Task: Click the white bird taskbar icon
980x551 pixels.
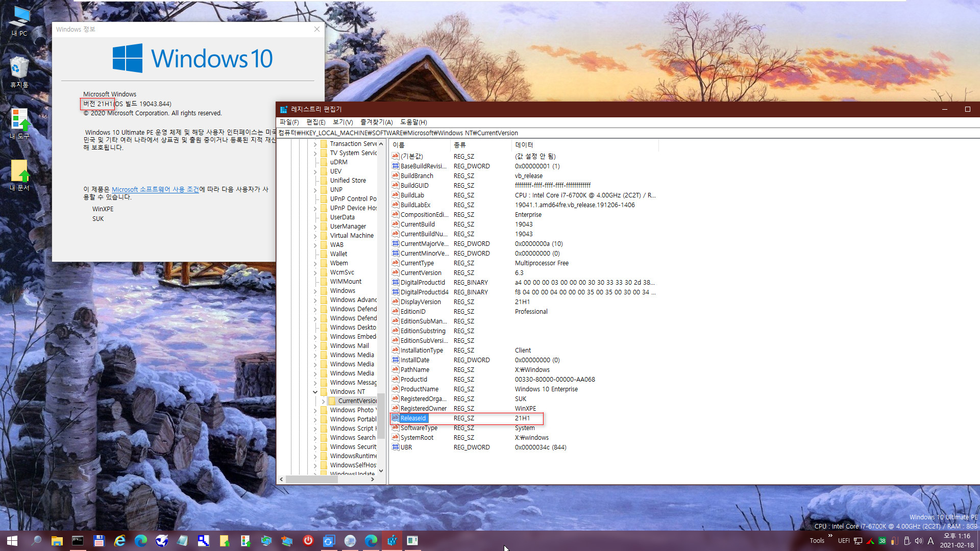Action: (x=161, y=541)
